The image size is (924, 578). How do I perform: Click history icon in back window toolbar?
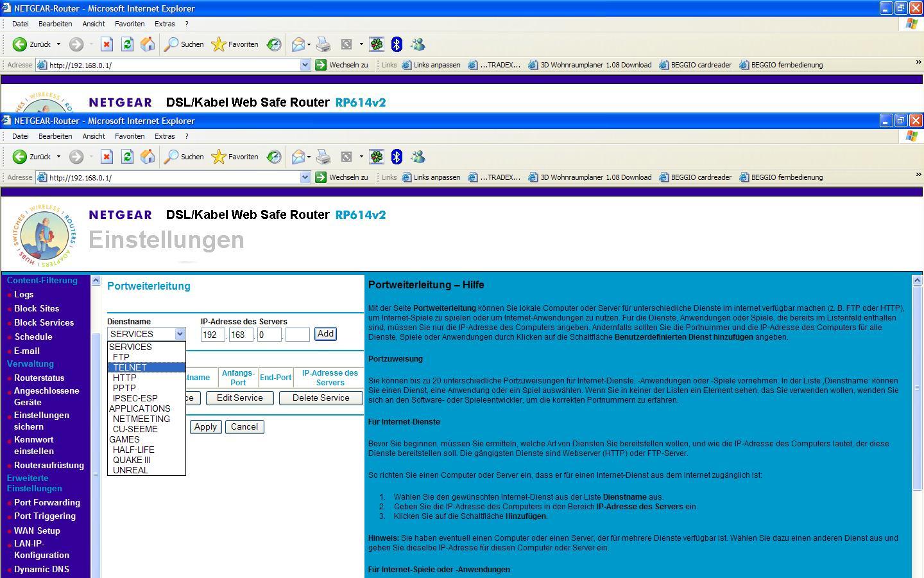click(x=274, y=44)
